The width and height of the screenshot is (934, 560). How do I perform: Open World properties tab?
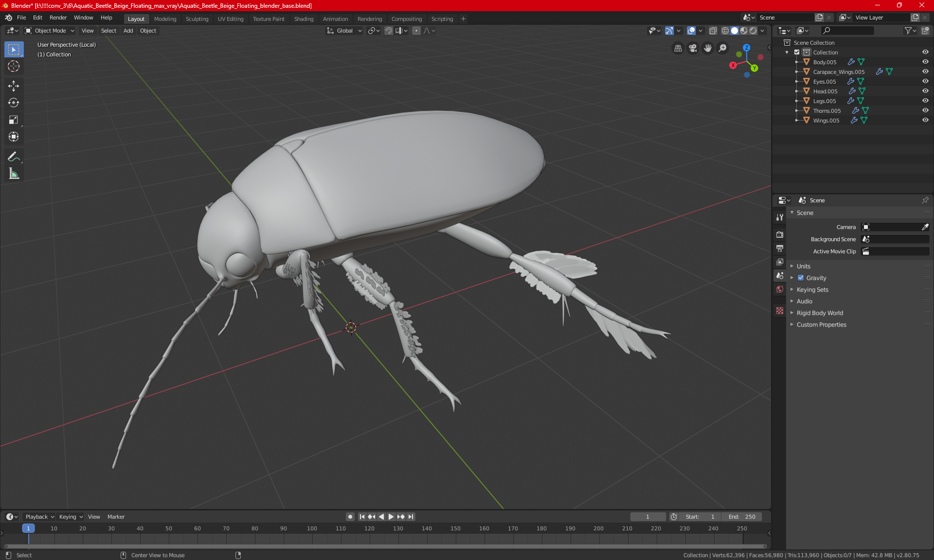coord(780,289)
